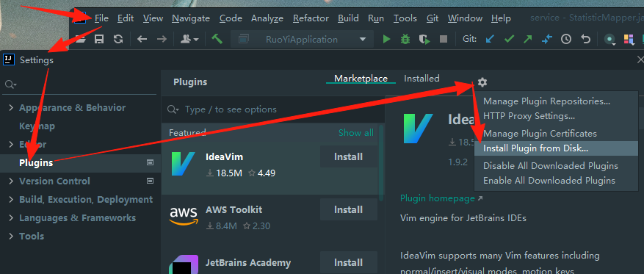Viewport: 644px width, 274px height.
Task: Click the multicolored squares toolbar icon
Action: pos(629,39)
